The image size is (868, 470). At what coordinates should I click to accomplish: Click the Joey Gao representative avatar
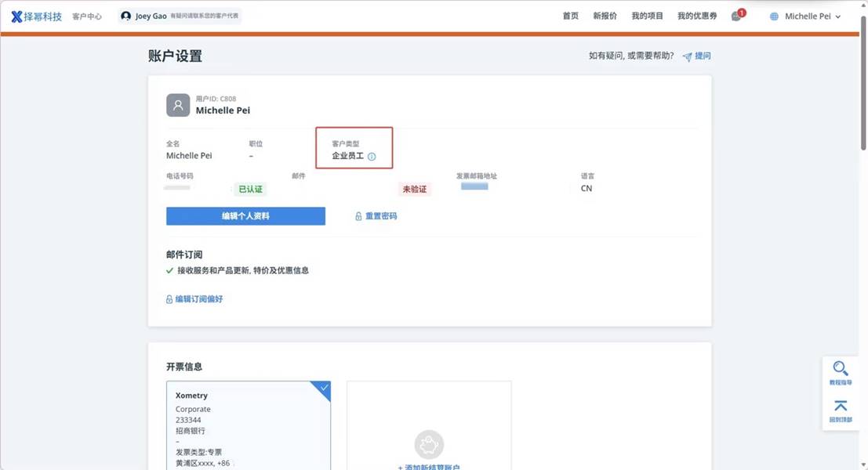tap(125, 16)
